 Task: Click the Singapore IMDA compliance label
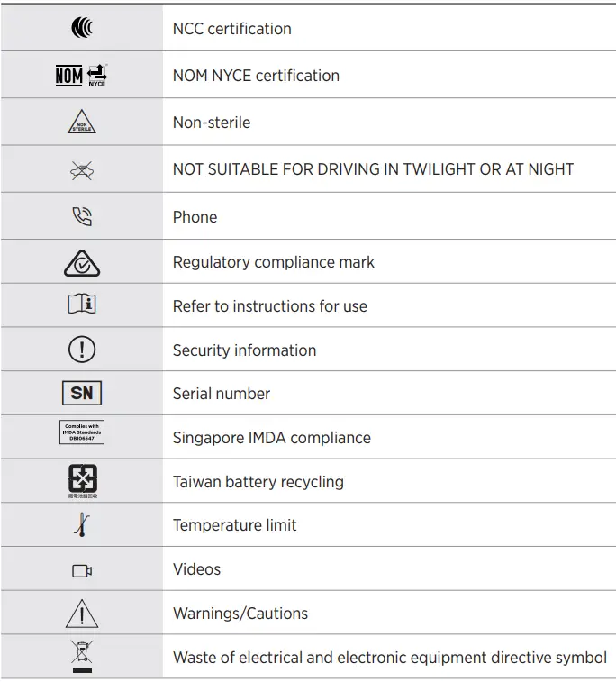(82, 433)
